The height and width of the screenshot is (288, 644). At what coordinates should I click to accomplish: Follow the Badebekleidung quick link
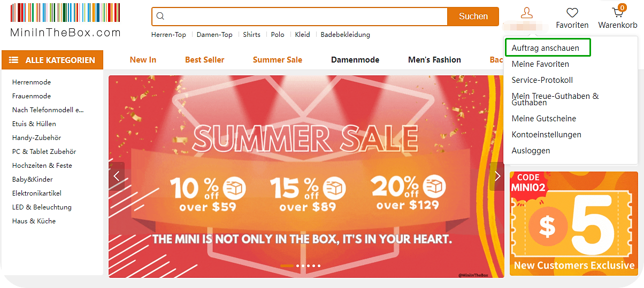pos(346,35)
